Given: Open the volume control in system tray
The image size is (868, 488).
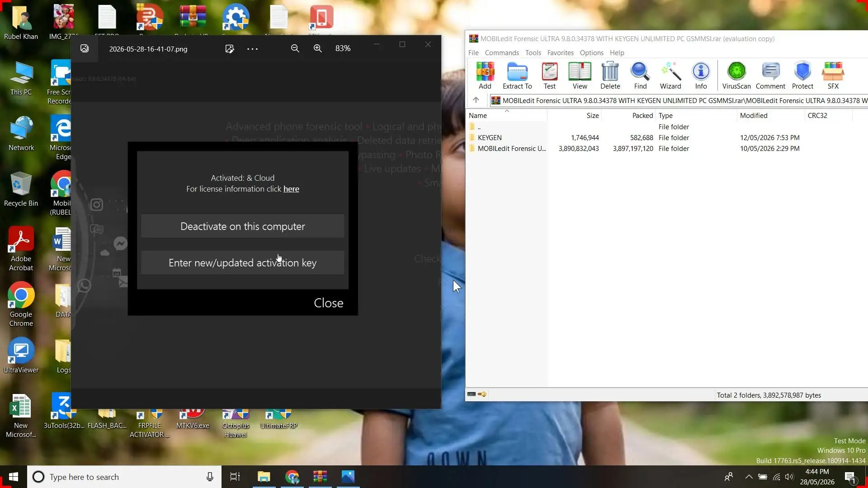Looking at the screenshot, I should click(789, 477).
